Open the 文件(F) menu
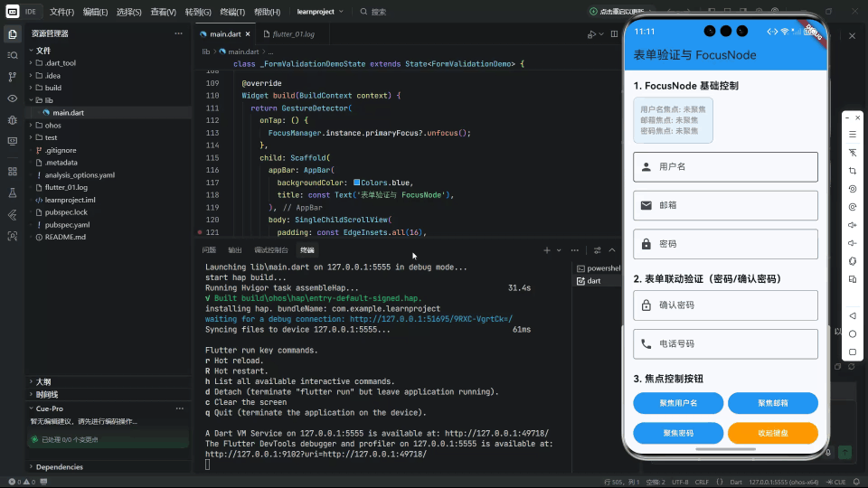Screen dimensions: 868x488 [61, 12]
